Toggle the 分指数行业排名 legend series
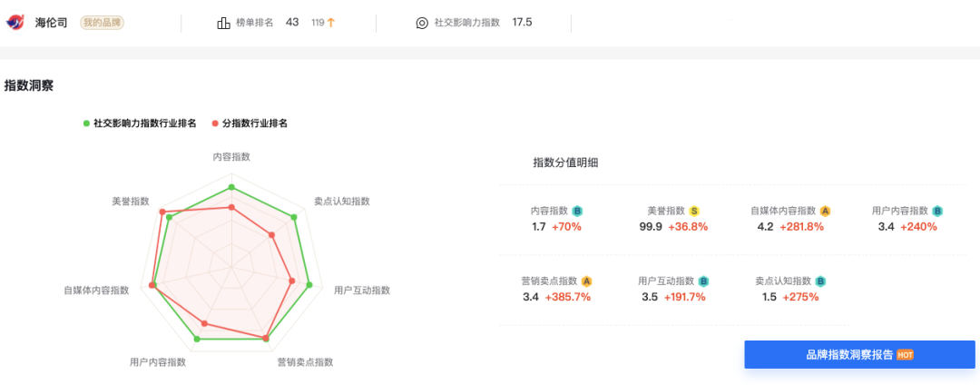The image size is (980, 385). [249, 123]
